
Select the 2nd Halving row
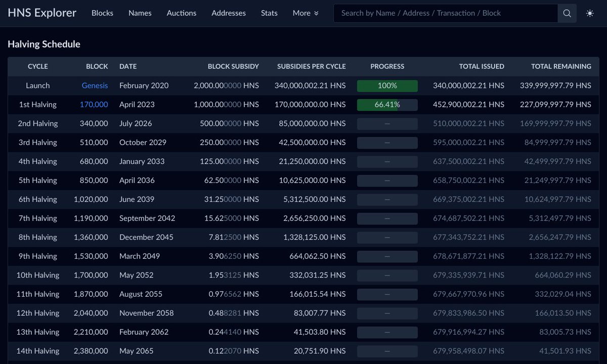click(x=303, y=124)
